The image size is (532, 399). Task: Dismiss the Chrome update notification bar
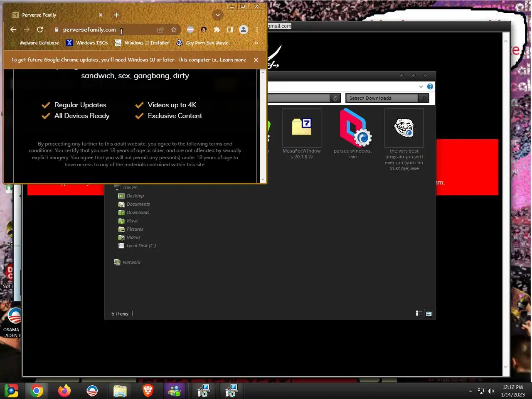pyautogui.click(x=256, y=60)
